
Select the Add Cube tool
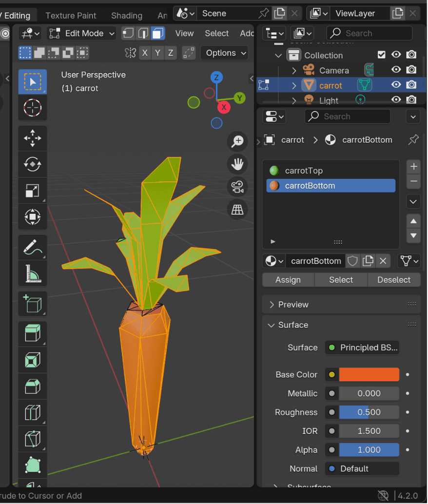33,304
